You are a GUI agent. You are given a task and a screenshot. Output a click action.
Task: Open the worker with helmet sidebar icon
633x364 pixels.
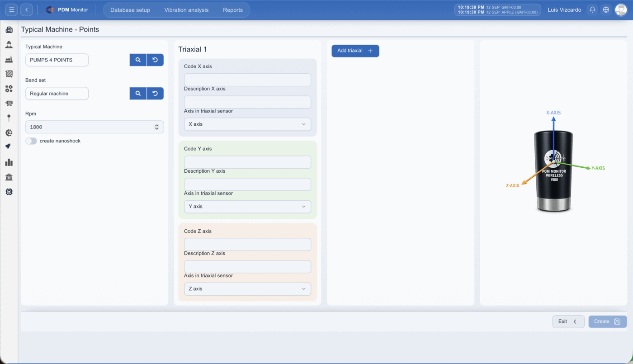click(x=9, y=45)
